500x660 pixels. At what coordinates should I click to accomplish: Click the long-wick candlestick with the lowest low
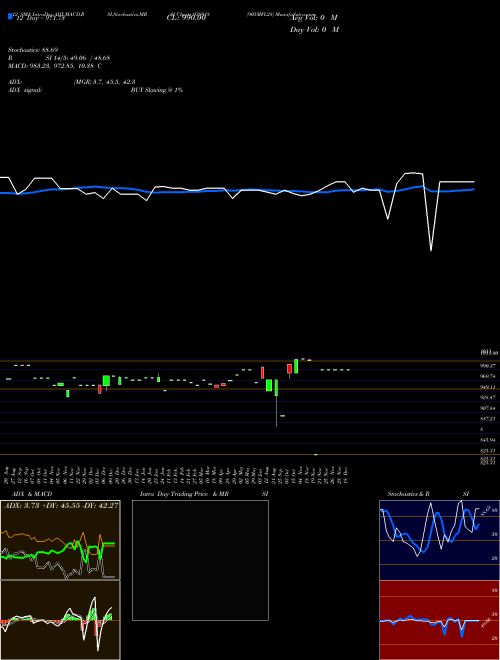pyautogui.click(x=277, y=403)
